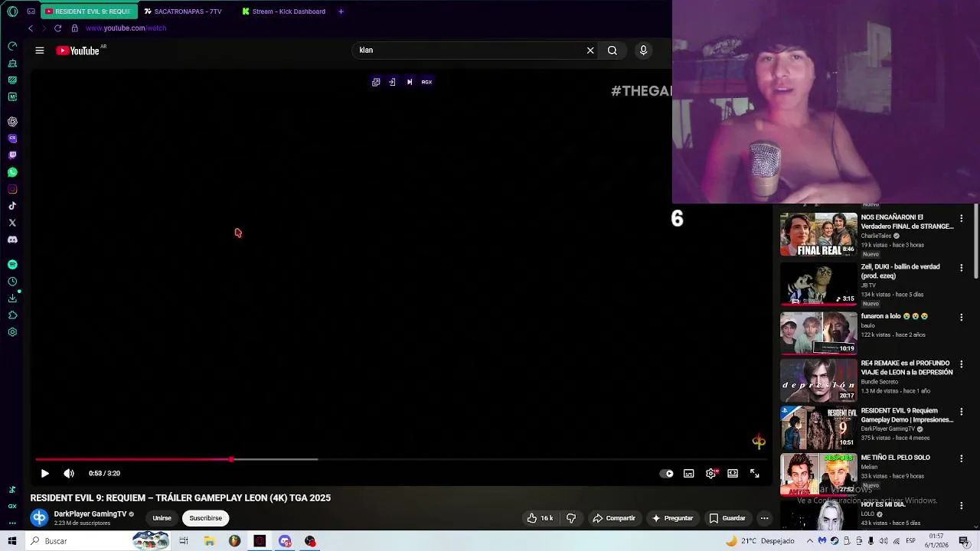Go back to the previous page

coord(31,28)
